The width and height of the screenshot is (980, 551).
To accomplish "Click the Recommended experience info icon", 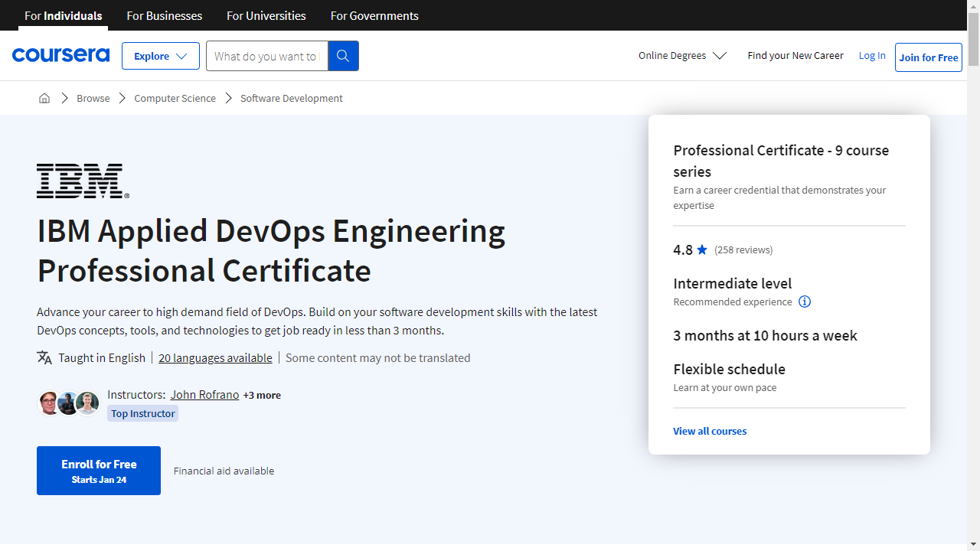I will pos(805,302).
